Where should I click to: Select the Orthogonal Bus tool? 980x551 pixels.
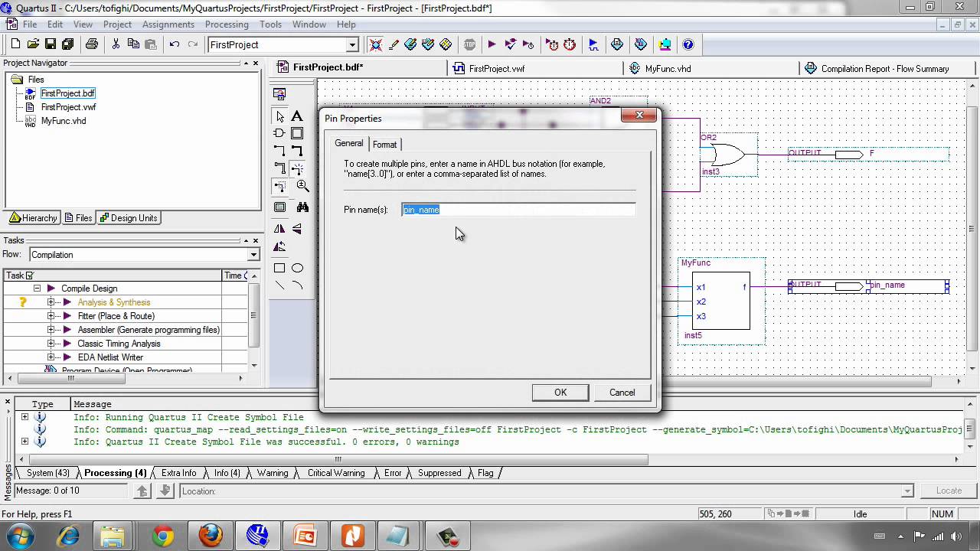pos(297,151)
